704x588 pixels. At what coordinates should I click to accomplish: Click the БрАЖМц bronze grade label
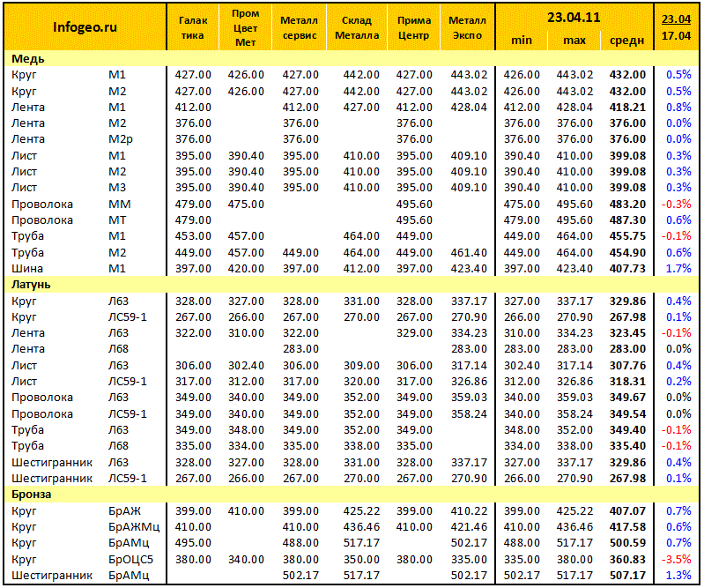[x=134, y=527]
